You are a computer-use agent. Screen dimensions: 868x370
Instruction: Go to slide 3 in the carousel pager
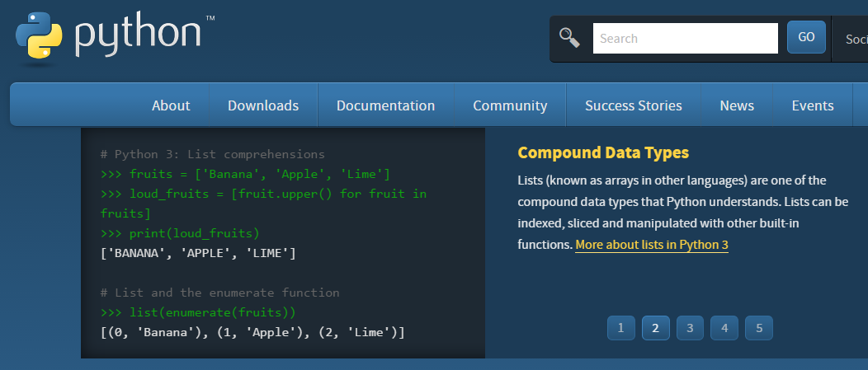coord(690,328)
